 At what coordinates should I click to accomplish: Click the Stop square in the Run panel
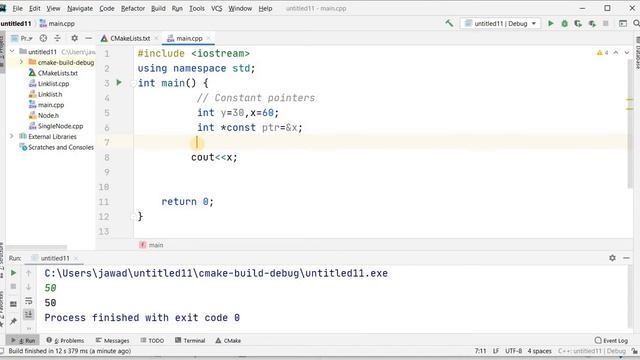tap(13, 287)
